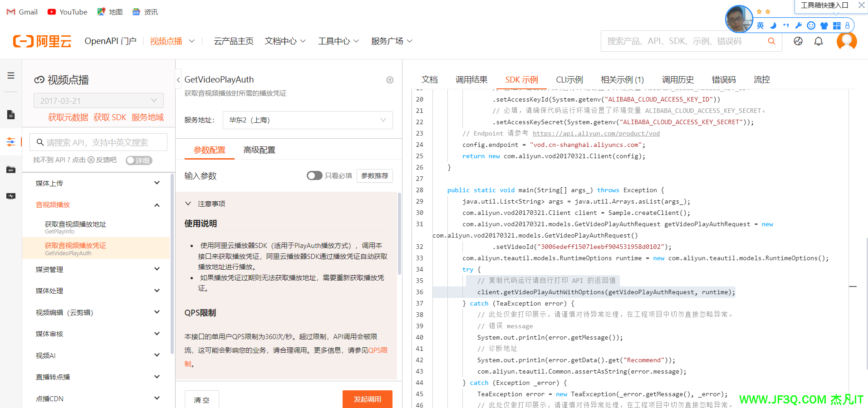
Task: Click the SDK icon in left sidebar
Action: (x=11, y=170)
